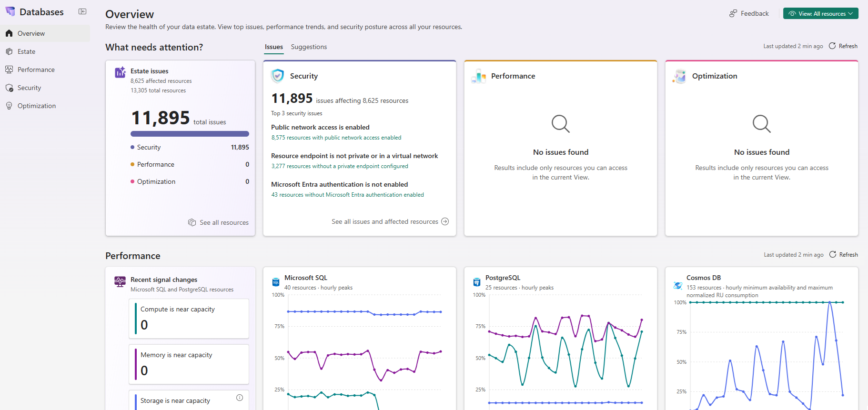Viewport: 868px width, 410px height.
Task: Click the Databases logo icon
Action: pos(10,11)
